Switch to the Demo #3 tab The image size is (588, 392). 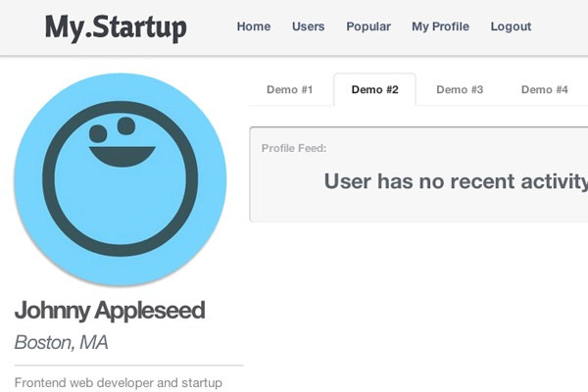(460, 89)
